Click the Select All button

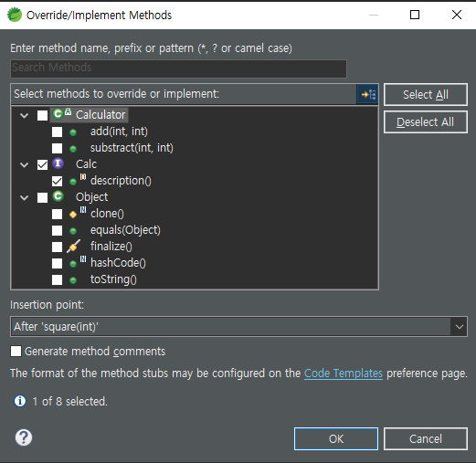[426, 94]
